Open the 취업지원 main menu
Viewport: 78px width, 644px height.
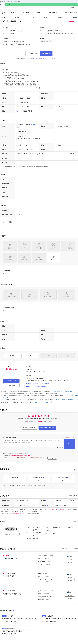[26, 13]
